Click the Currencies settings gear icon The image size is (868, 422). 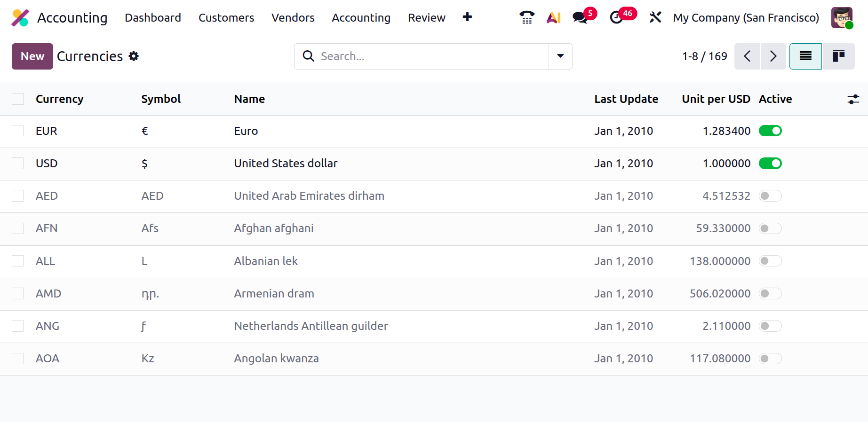[134, 56]
